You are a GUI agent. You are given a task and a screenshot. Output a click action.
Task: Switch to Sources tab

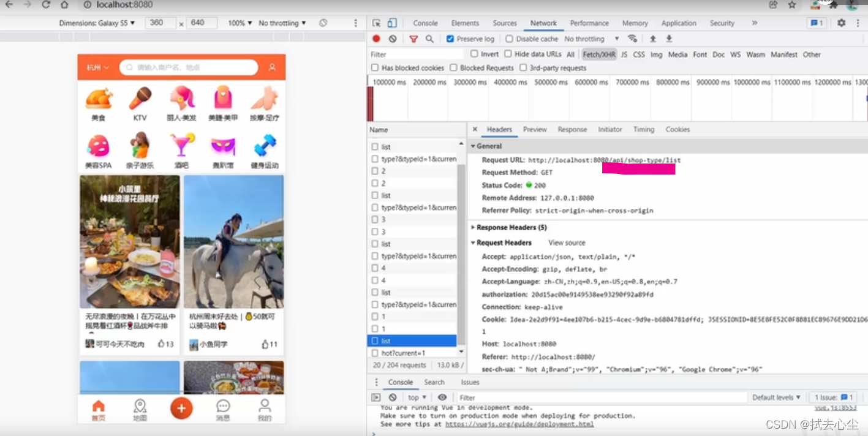(x=505, y=23)
